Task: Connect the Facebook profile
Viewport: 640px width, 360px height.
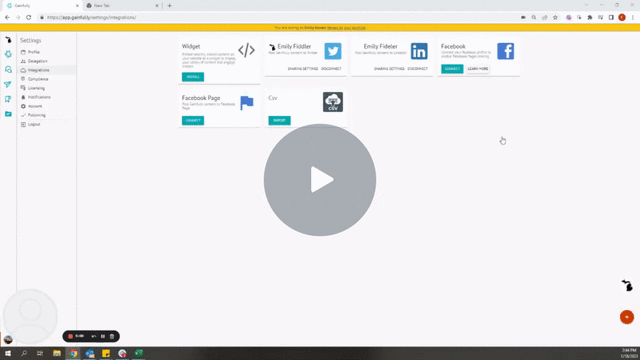Action: 452,69
